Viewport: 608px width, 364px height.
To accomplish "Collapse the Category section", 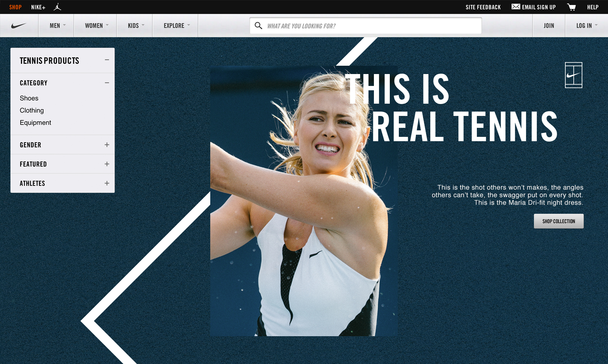I will tap(107, 83).
